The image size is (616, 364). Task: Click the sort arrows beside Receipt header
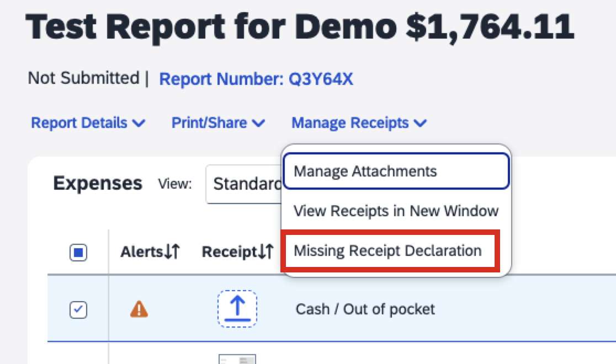[266, 252]
